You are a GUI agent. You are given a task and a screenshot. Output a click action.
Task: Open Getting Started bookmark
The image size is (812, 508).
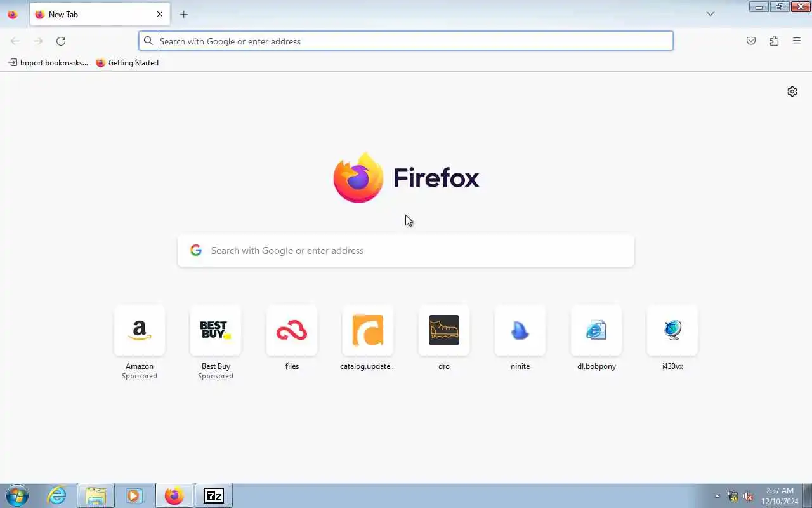click(x=127, y=63)
